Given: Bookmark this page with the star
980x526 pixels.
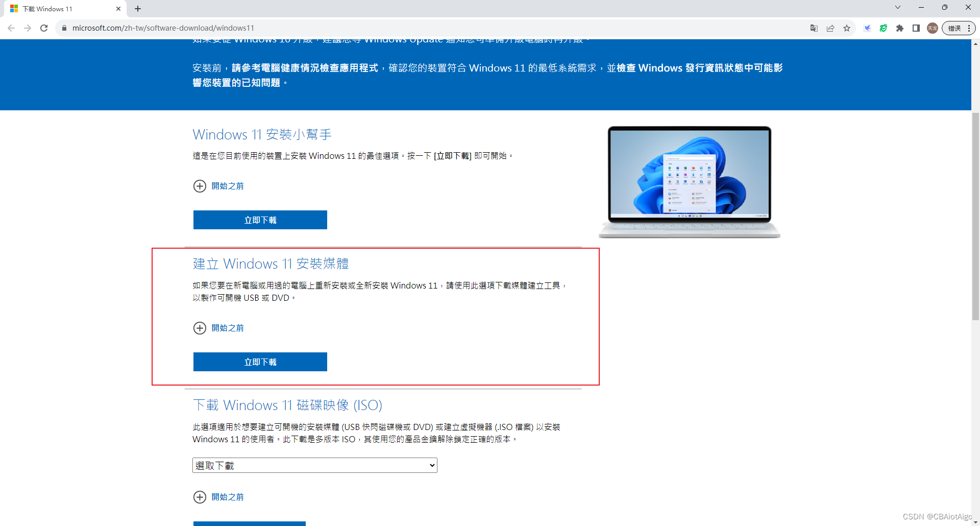Looking at the screenshot, I should point(847,28).
